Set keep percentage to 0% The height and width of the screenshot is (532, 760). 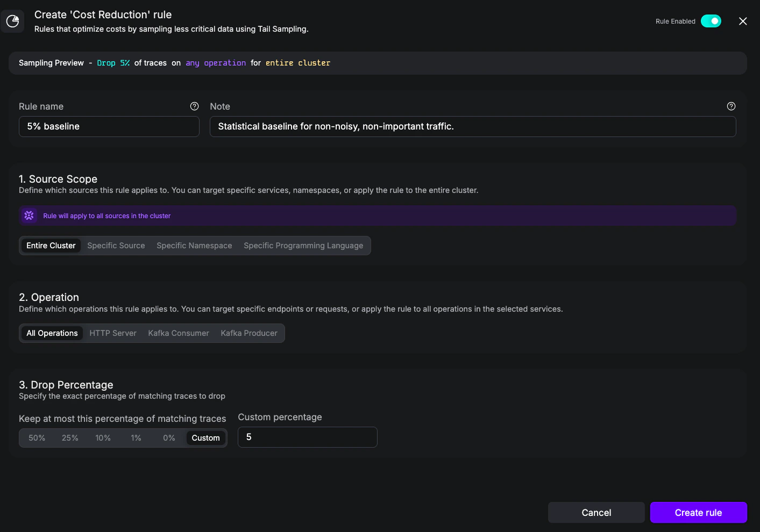tap(169, 438)
